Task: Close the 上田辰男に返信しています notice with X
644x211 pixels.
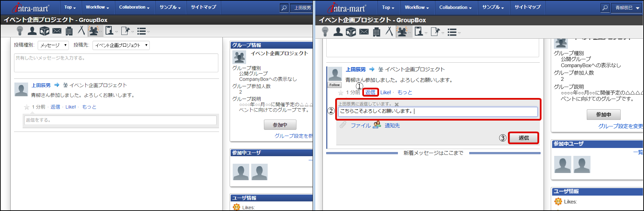Action: [397, 104]
